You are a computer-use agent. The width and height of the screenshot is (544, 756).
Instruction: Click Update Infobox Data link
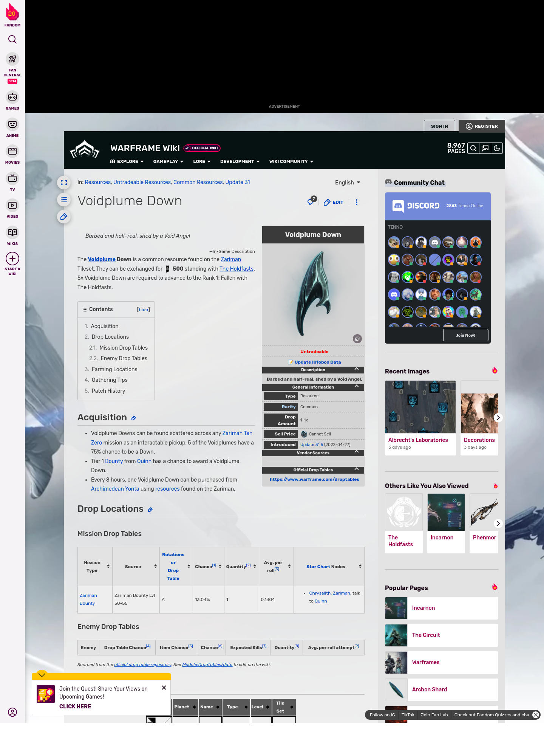tap(318, 362)
